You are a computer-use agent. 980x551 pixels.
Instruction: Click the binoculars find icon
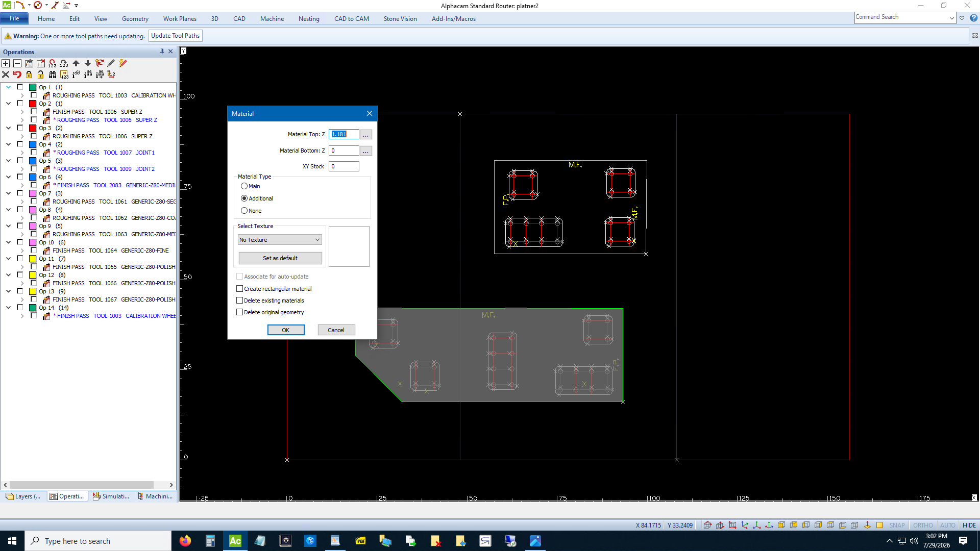53,74
